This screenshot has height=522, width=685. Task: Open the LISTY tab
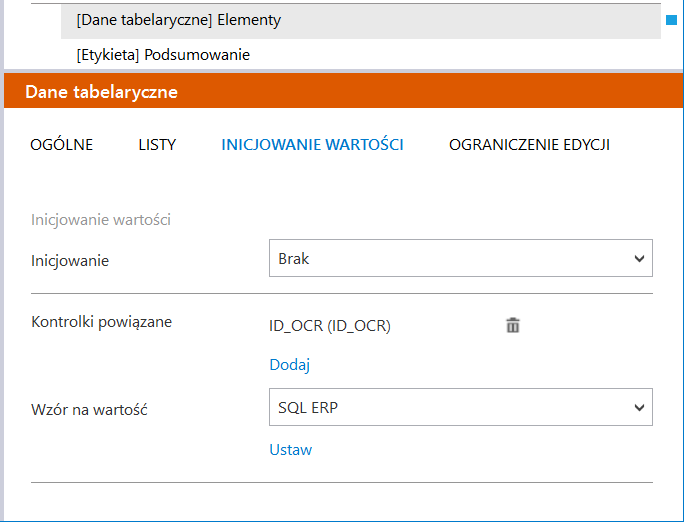click(157, 144)
